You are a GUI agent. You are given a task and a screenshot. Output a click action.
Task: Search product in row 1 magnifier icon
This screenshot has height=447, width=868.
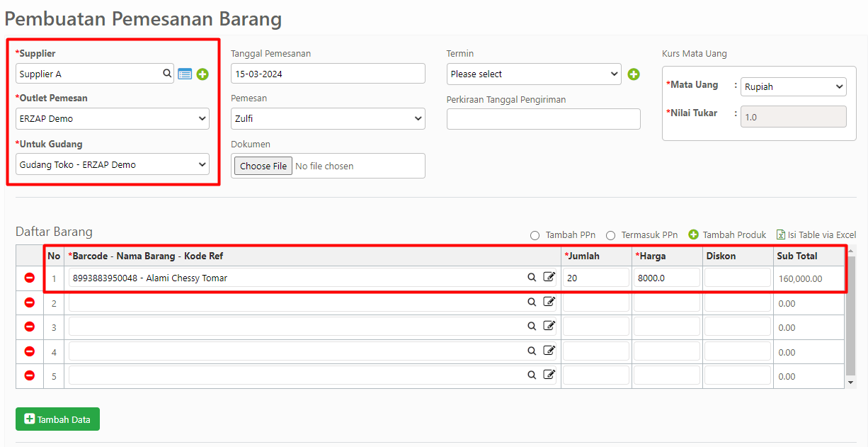click(532, 277)
